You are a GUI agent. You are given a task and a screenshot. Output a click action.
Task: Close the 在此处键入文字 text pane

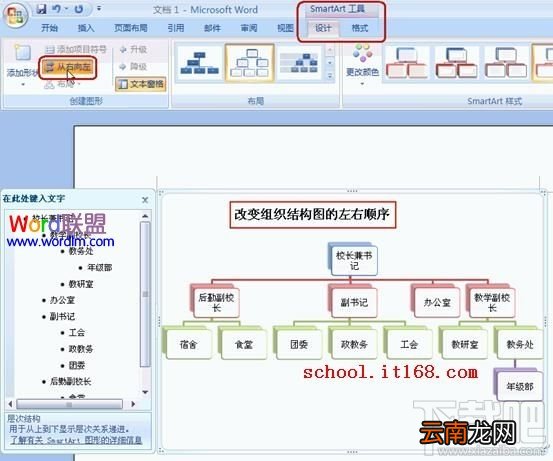point(145,200)
